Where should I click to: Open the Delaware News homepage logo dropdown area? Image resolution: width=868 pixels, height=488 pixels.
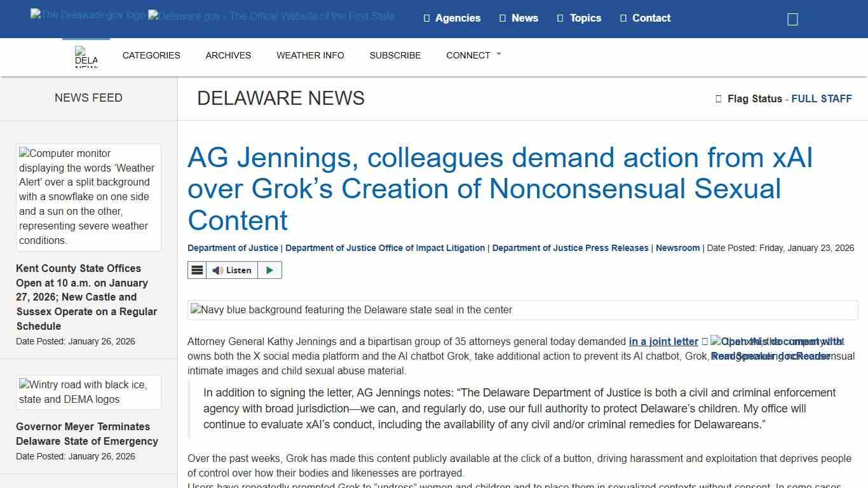coord(86,57)
